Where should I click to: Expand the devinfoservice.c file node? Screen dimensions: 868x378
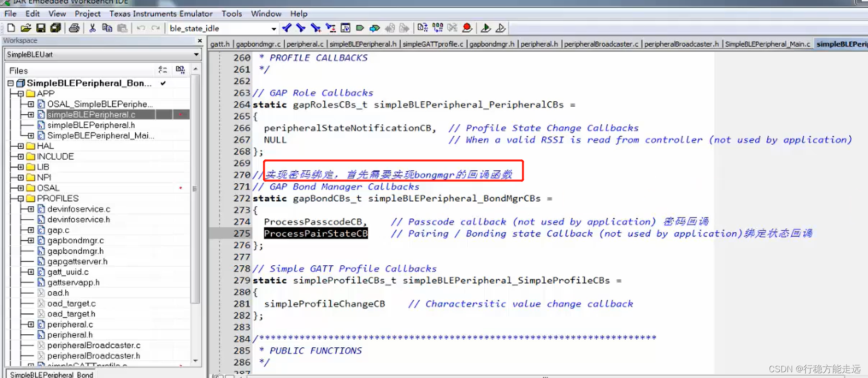pyautogui.click(x=31, y=209)
